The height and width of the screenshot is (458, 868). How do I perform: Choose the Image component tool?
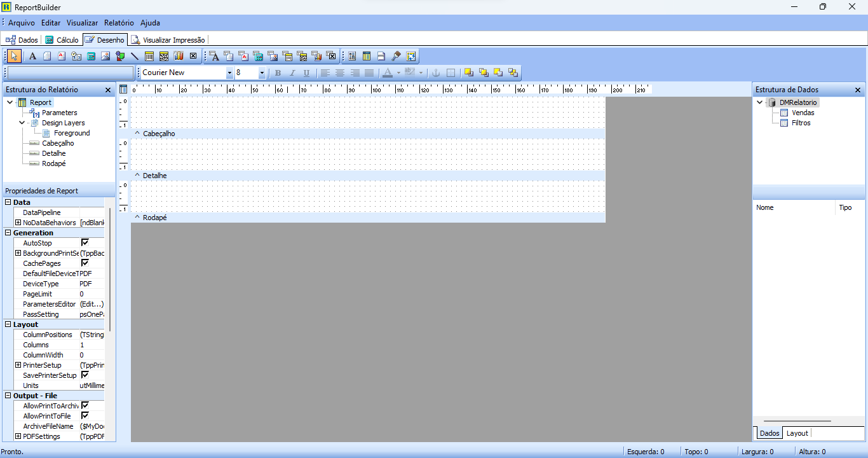tap(105, 56)
